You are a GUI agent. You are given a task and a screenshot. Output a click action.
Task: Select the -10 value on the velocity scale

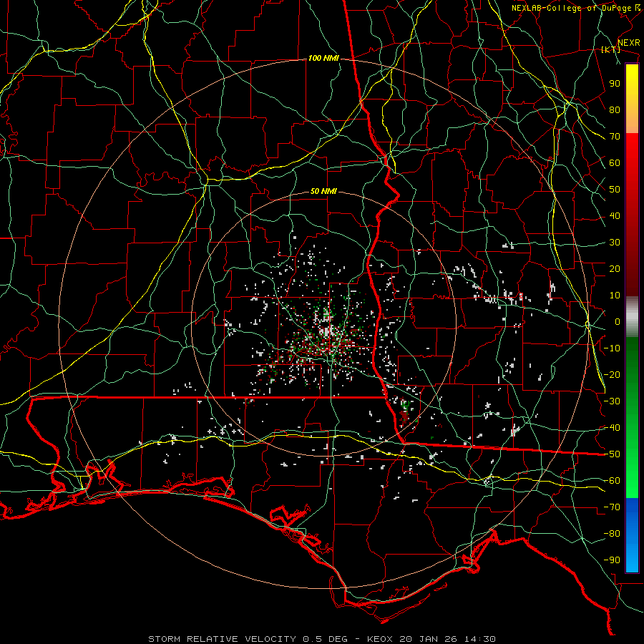point(612,348)
